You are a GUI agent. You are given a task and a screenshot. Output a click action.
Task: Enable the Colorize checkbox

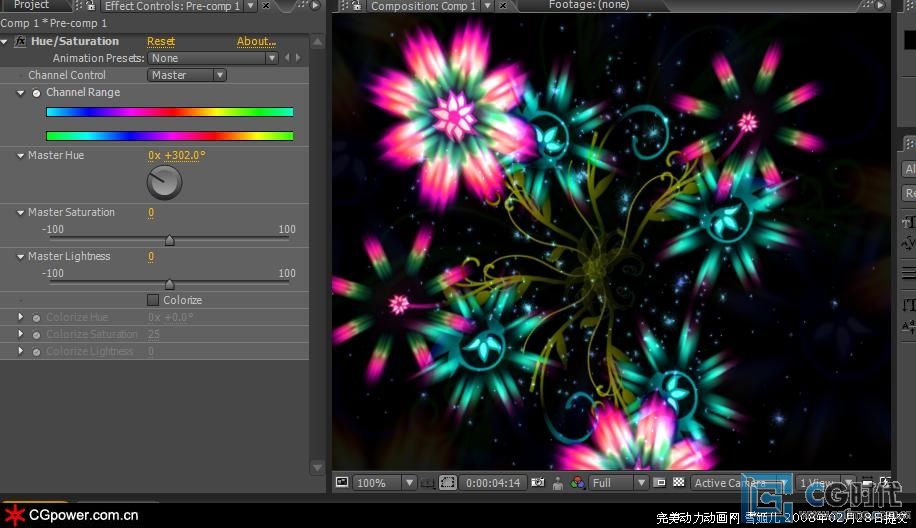[153, 300]
